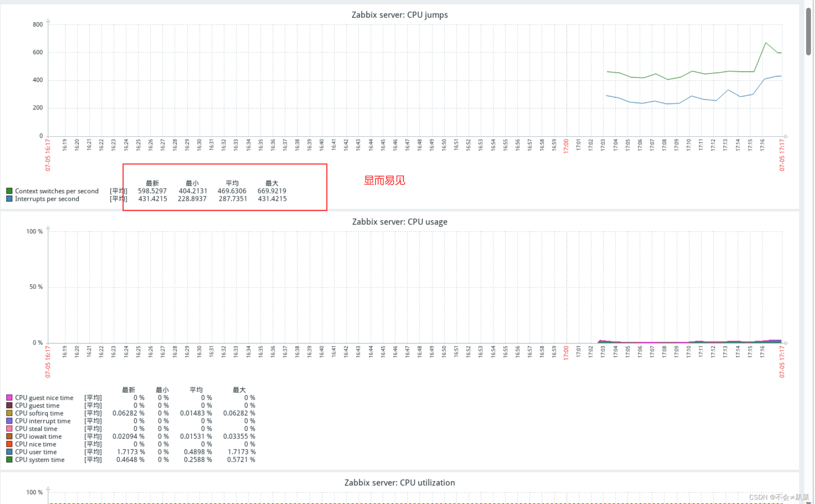Click the interrupts average value 287.7351
The height and width of the screenshot is (504, 815).
point(233,199)
